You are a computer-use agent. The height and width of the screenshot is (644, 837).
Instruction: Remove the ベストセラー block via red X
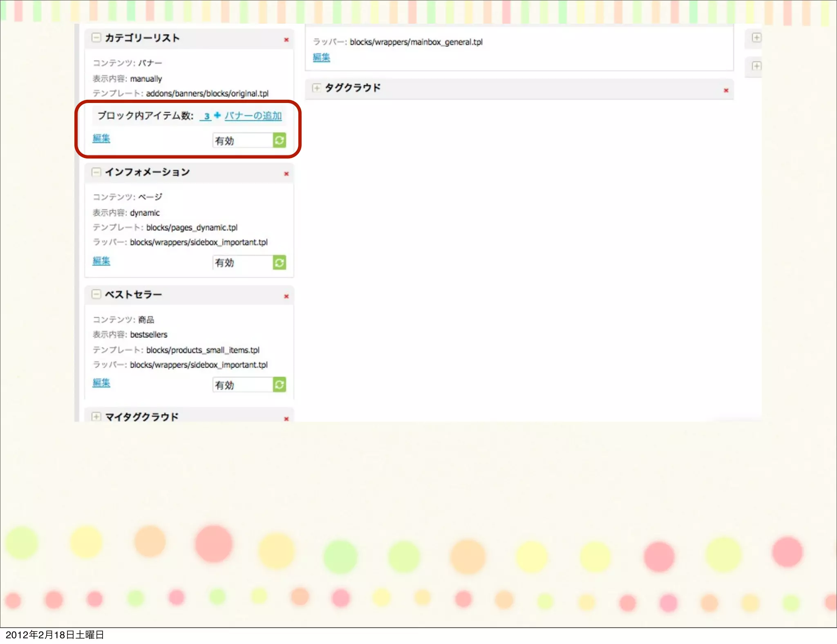tap(286, 296)
